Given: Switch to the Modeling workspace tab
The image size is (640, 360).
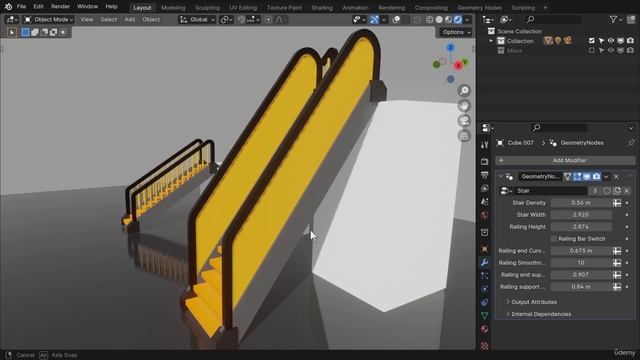Looking at the screenshot, I should tap(173, 8).
